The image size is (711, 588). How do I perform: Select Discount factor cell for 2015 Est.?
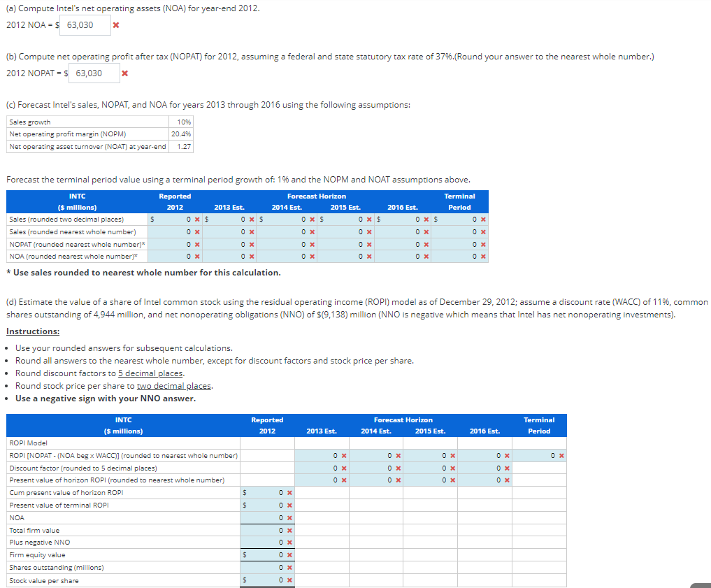431,468
